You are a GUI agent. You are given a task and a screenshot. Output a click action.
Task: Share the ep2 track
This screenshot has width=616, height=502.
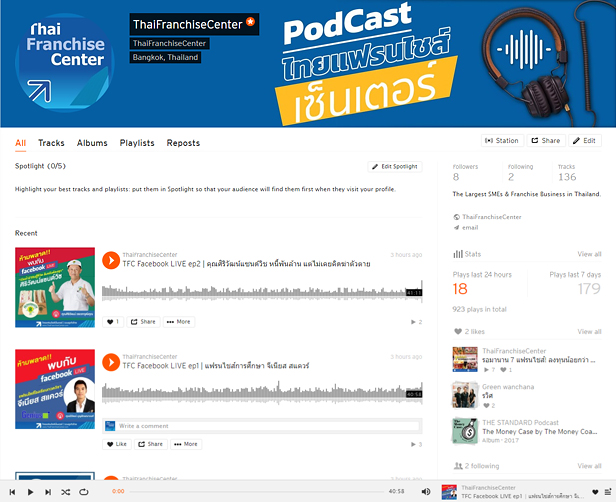tap(143, 322)
